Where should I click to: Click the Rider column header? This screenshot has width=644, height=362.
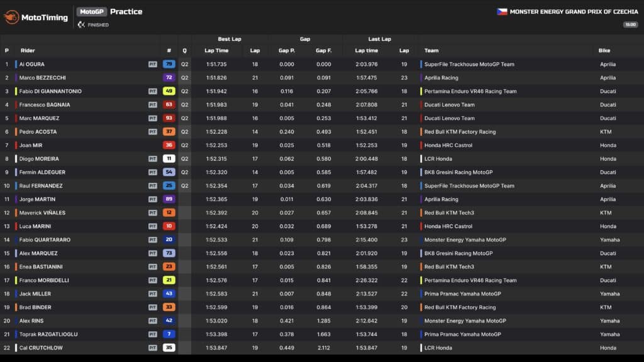point(28,50)
